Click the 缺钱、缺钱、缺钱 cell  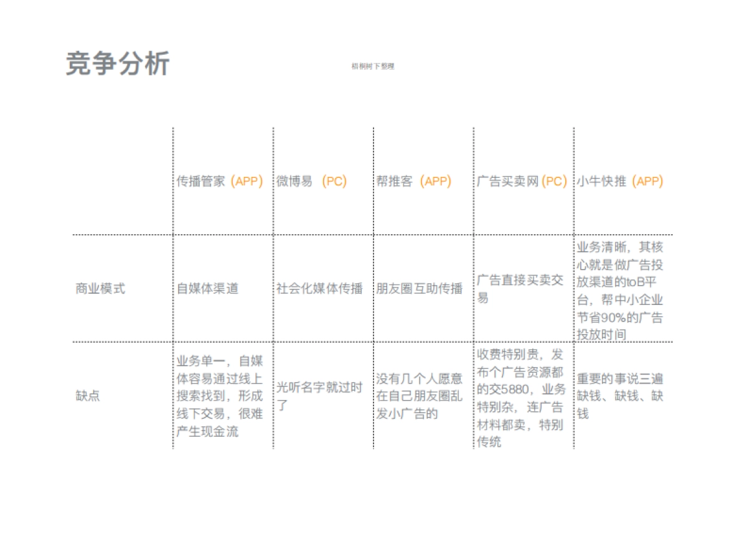621,394
